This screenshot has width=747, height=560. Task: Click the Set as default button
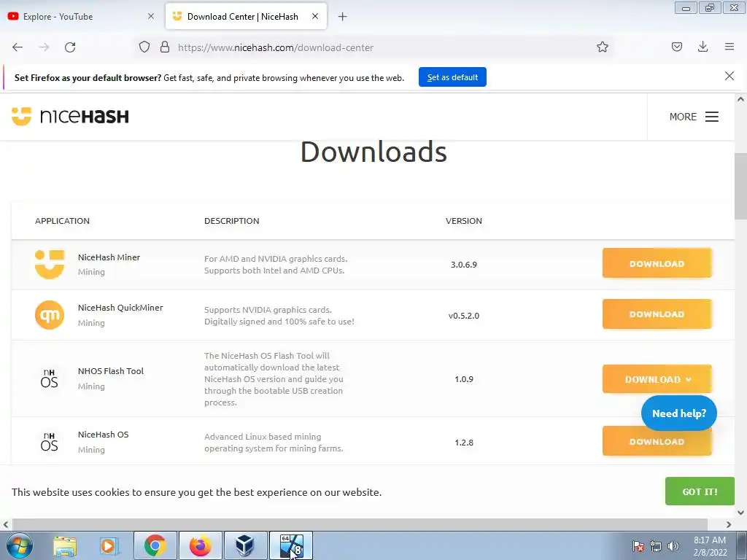(x=452, y=77)
